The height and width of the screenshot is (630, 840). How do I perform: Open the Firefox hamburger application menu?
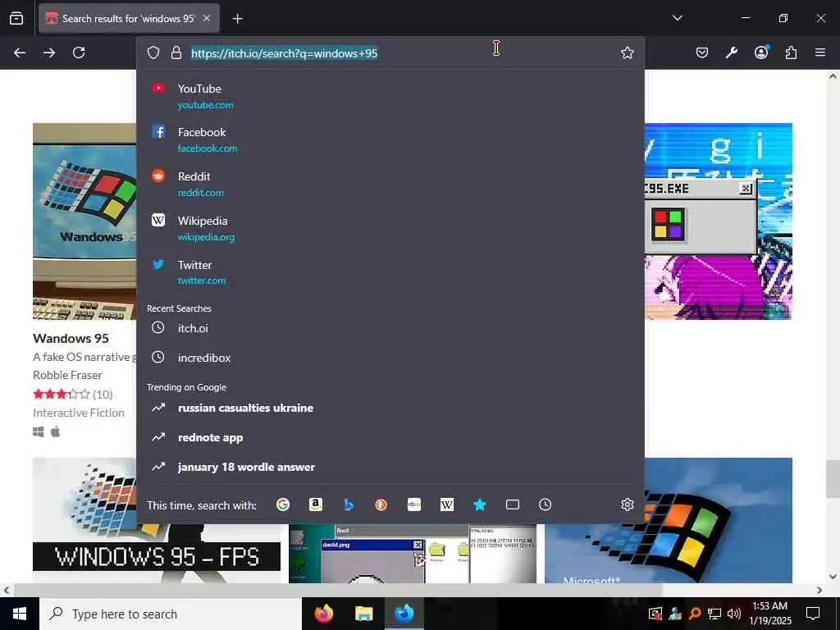(x=820, y=52)
